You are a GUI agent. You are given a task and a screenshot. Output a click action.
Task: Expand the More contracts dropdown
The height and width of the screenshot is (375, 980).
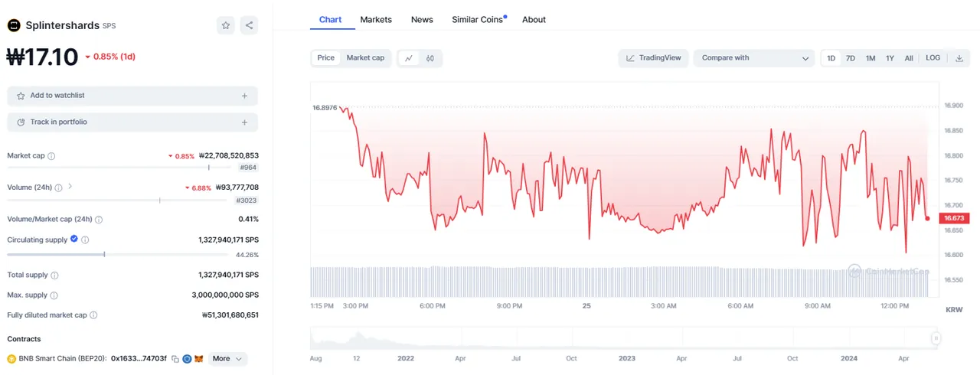click(227, 359)
